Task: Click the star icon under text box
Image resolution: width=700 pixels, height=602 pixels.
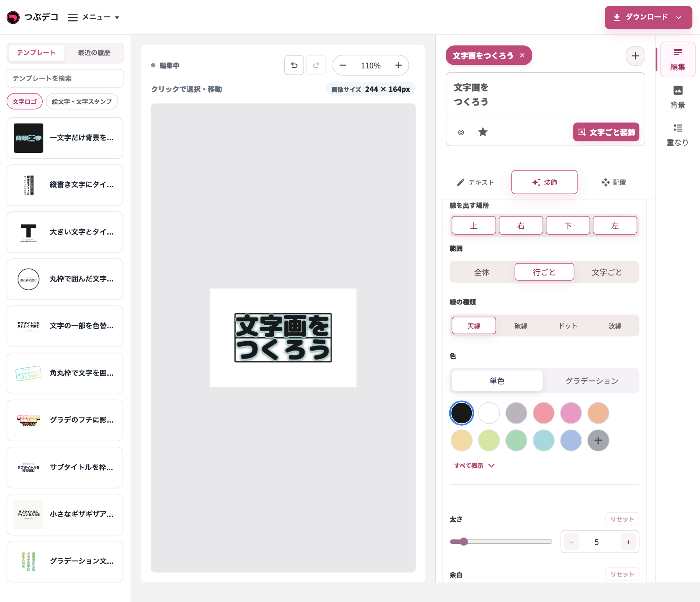Action: click(483, 132)
